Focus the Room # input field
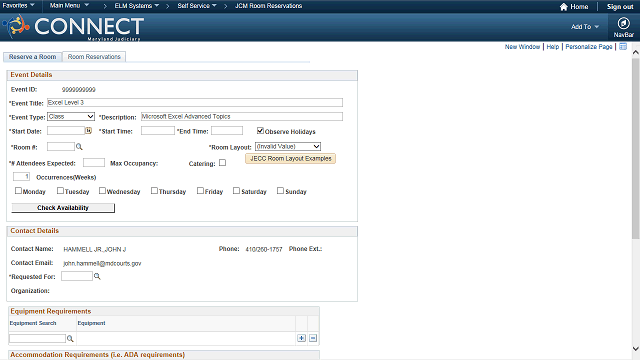This screenshot has width=640, height=360. click(x=61, y=147)
